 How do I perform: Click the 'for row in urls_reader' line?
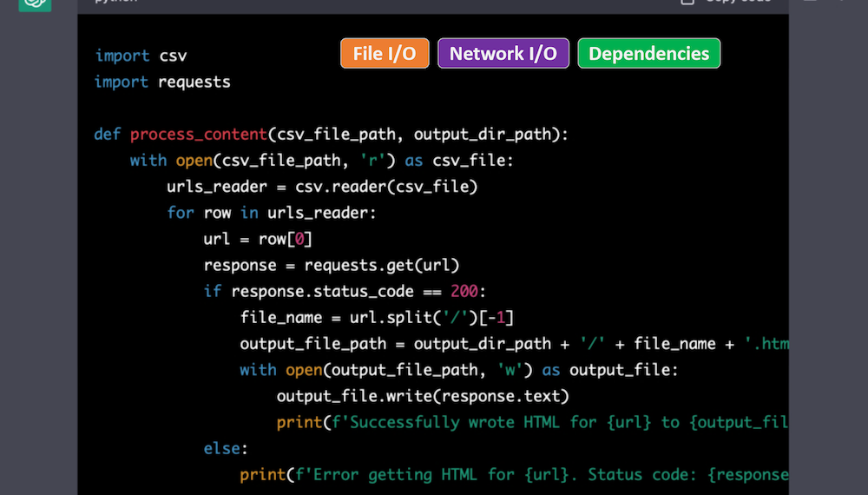(271, 213)
